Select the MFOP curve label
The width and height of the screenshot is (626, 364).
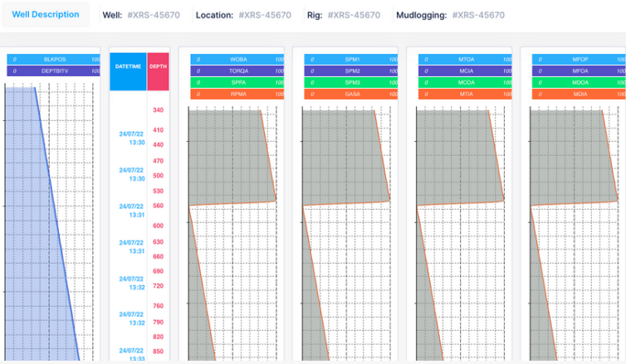click(x=579, y=60)
